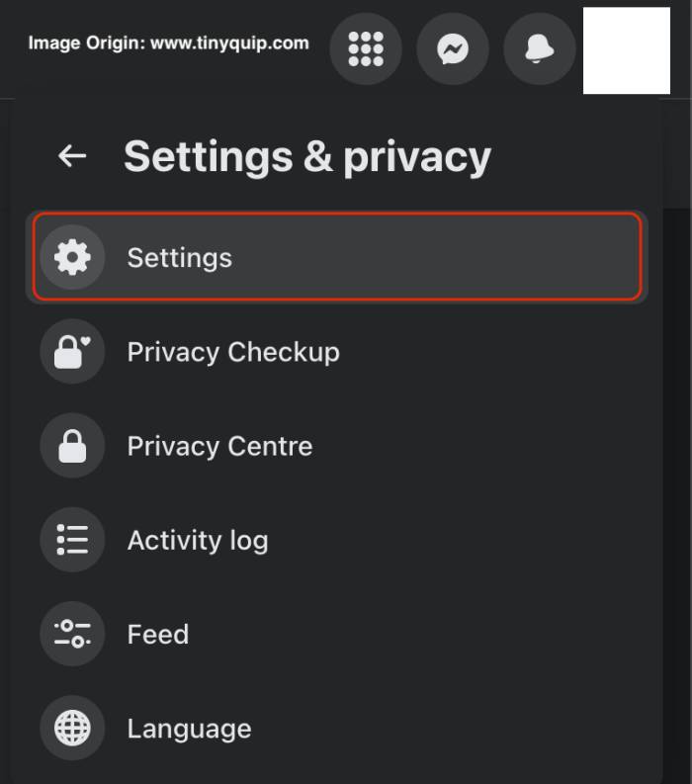Open the nine-dot menu grid
Viewport: 692px width, 784px height.
[x=366, y=49]
